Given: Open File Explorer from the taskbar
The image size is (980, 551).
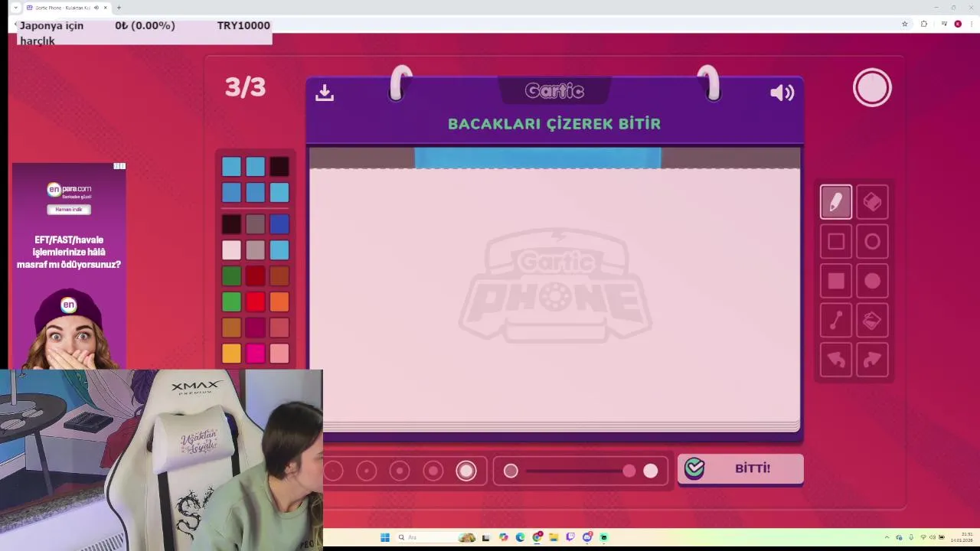Looking at the screenshot, I should (x=553, y=537).
